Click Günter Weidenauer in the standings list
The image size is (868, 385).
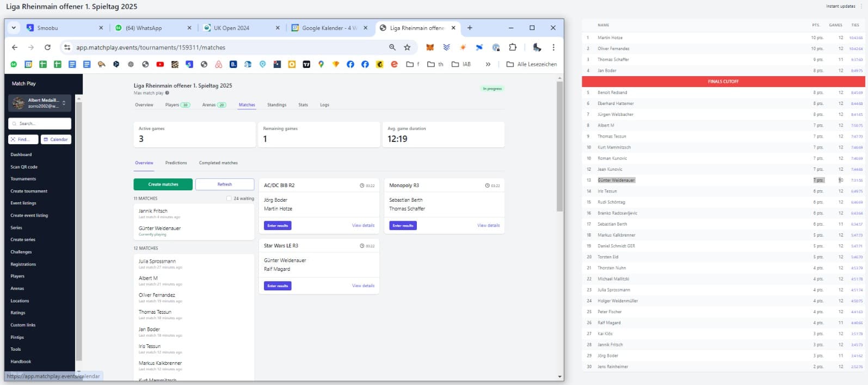tap(616, 180)
